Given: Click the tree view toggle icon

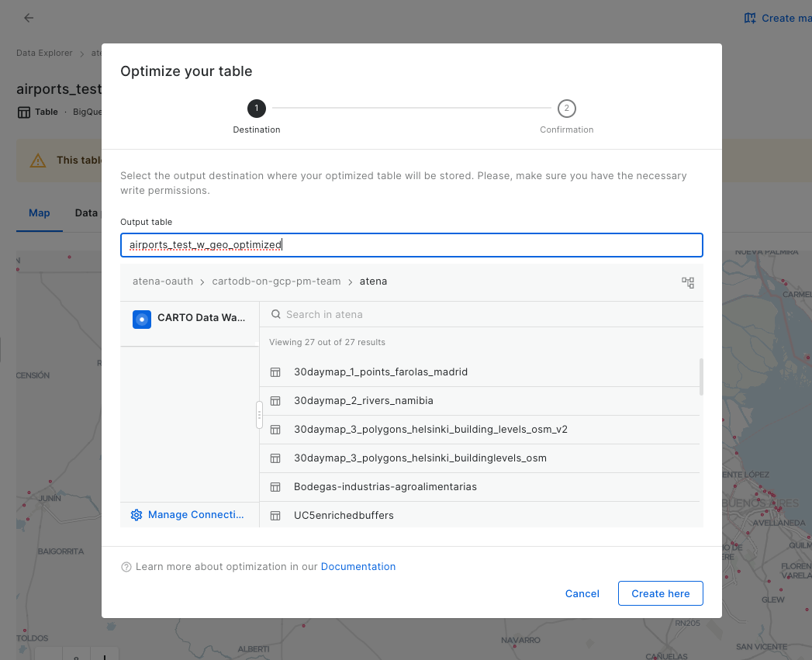Looking at the screenshot, I should (687, 282).
